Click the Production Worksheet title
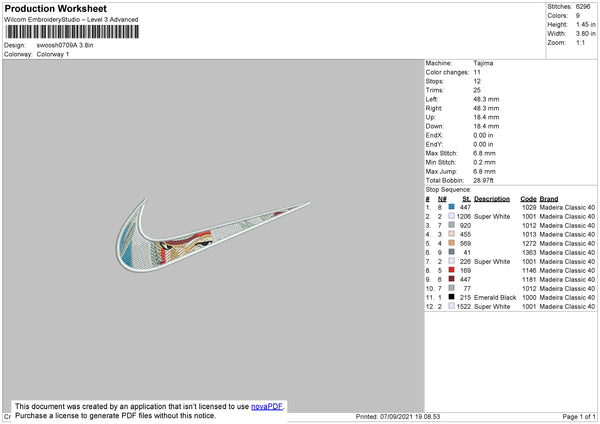 pos(55,8)
